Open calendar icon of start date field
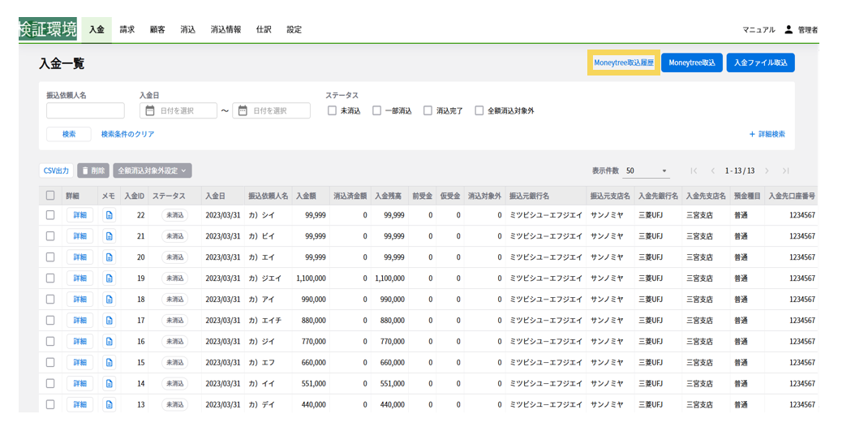The width and height of the screenshot is (868, 440). point(150,111)
